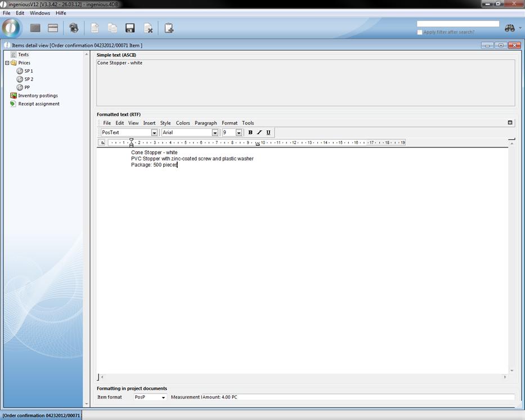Click the clipboard paste icon in toolbar
Screen dimensions: 525x420
tap(169, 28)
